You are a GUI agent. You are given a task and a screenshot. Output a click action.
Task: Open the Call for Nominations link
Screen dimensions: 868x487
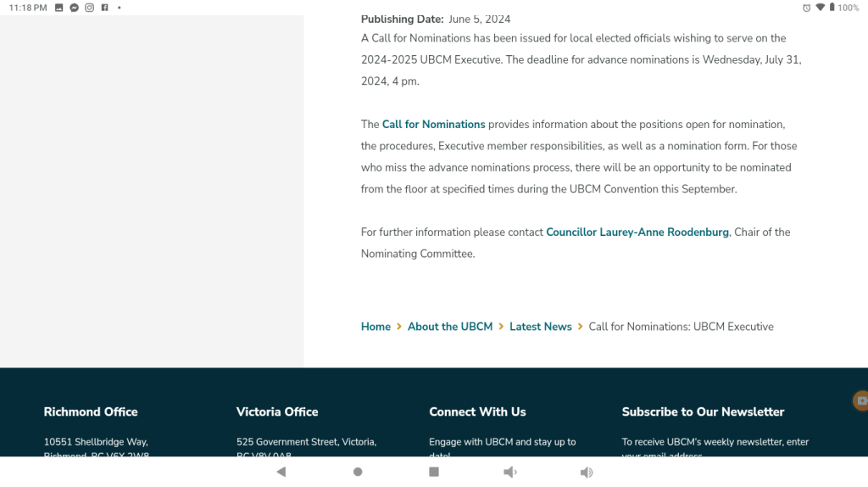click(x=433, y=124)
